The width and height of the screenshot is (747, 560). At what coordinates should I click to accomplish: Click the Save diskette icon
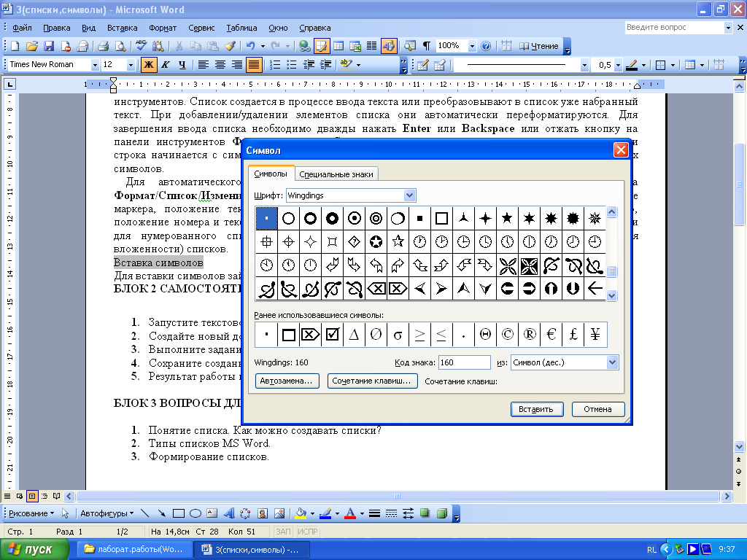49,46
